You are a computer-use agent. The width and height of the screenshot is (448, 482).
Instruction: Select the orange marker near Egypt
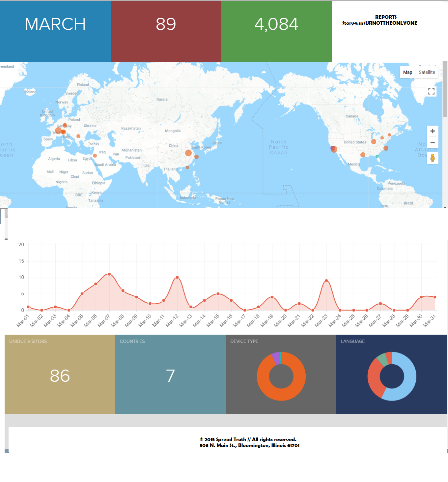(x=95, y=156)
